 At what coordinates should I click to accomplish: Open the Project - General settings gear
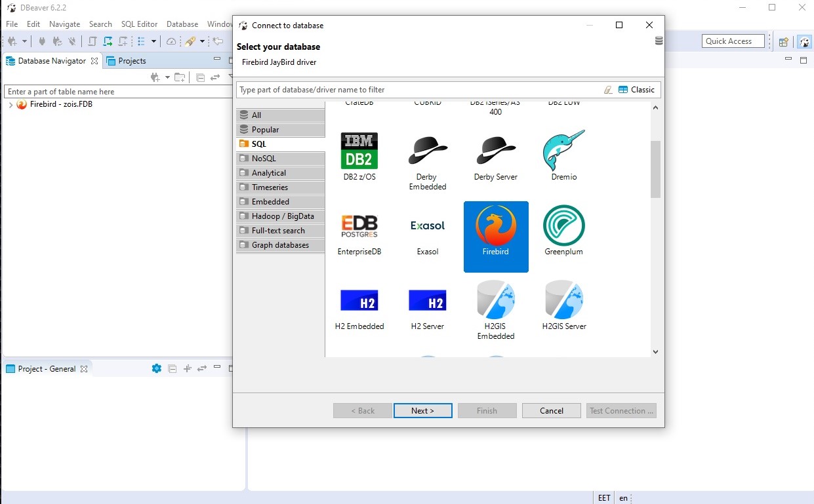(156, 368)
